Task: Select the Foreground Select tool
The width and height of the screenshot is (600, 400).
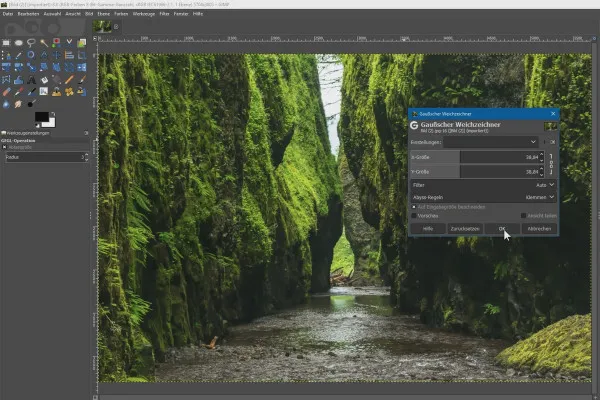Action: point(82,43)
